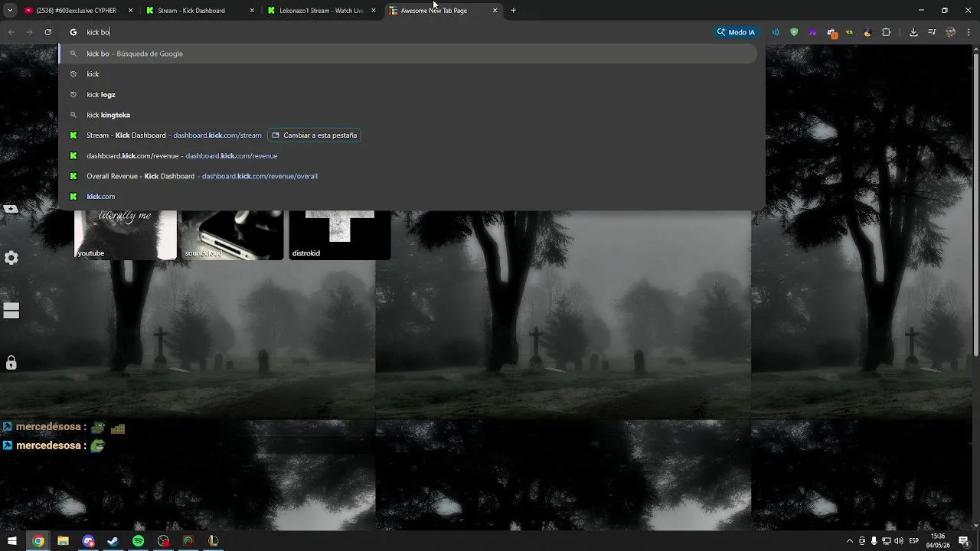Open File Explorer from the taskbar
The width and height of the screenshot is (980, 551).
(63, 541)
